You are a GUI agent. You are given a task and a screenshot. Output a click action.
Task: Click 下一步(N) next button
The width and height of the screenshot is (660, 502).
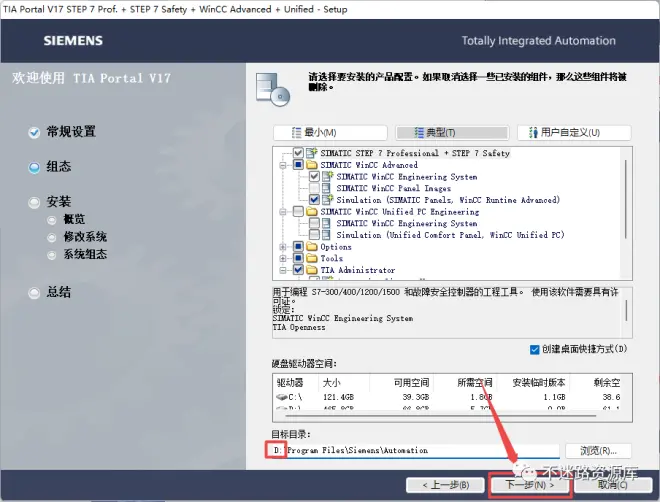point(530,485)
